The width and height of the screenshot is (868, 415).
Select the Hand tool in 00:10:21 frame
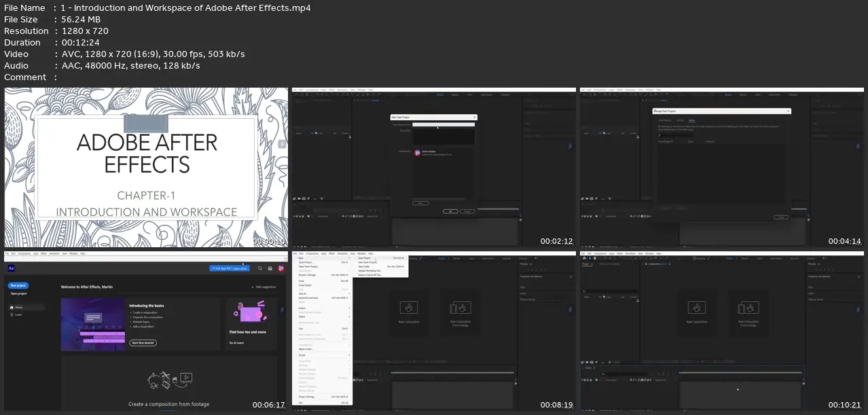point(595,258)
